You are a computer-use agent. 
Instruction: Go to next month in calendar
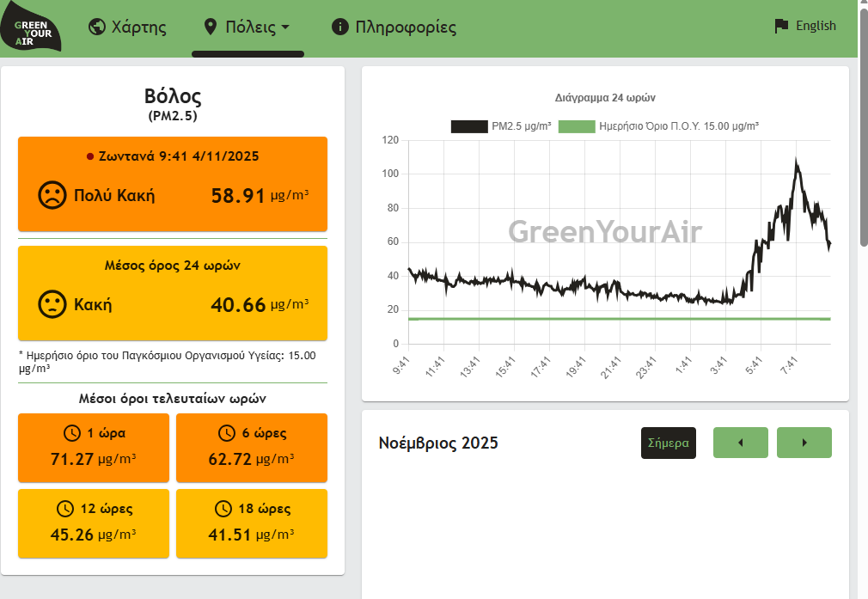(x=804, y=443)
